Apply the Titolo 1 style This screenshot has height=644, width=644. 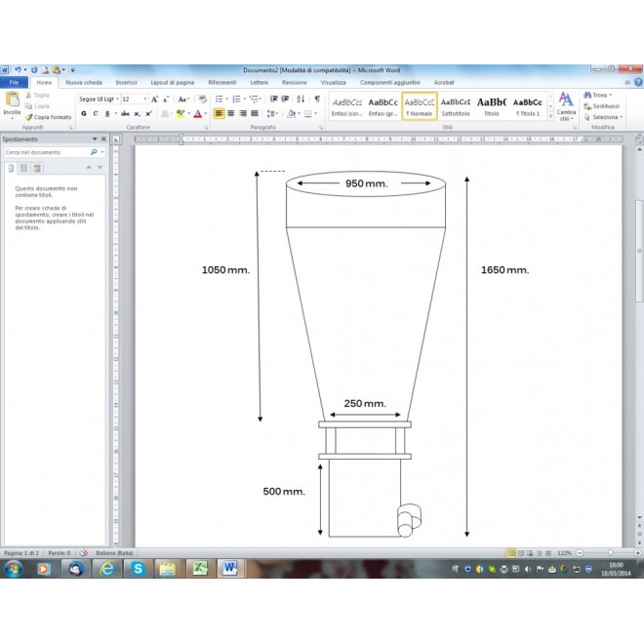coord(527,106)
